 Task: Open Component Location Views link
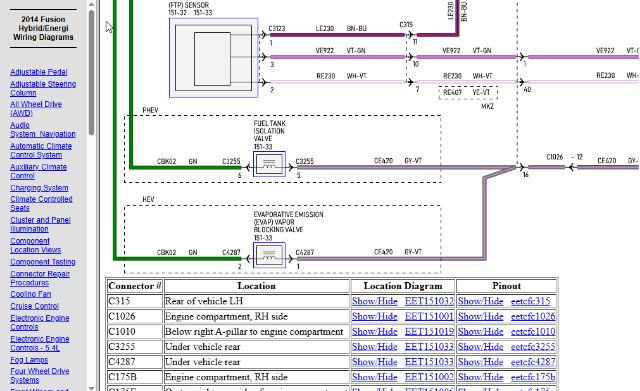pyautogui.click(x=36, y=245)
